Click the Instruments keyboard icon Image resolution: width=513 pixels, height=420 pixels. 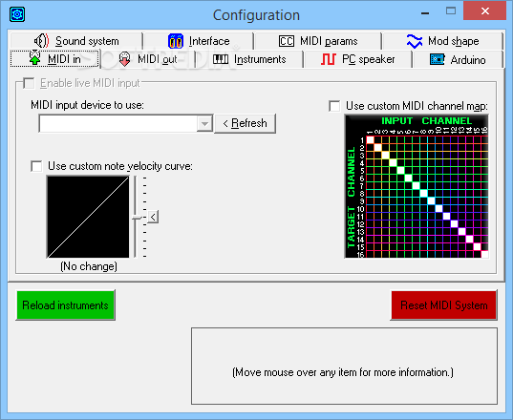click(x=221, y=59)
